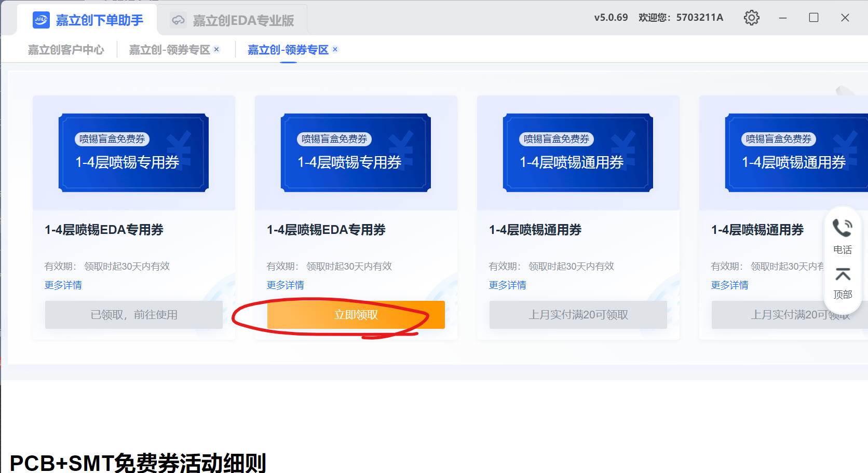This screenshot has width=868, height=473.
Task: Click 领取时起30天内有效 on the third card
Action: (x=572, y=267)
